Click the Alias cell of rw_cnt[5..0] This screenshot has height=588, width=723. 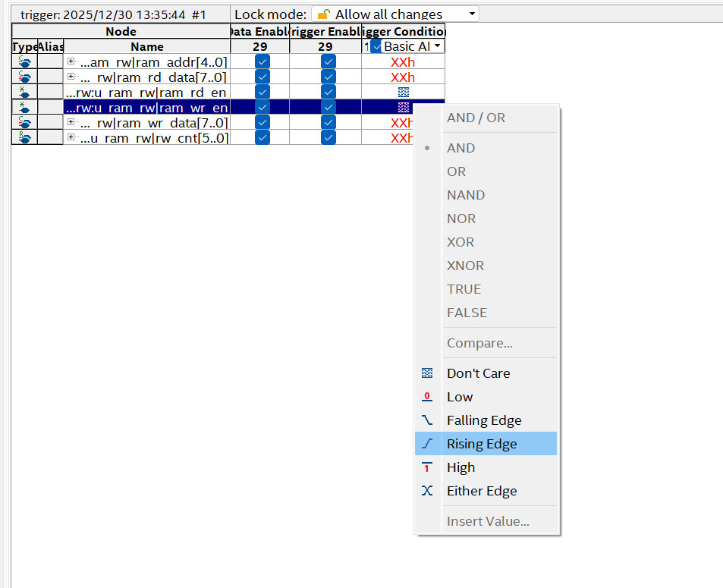(51, 137)
